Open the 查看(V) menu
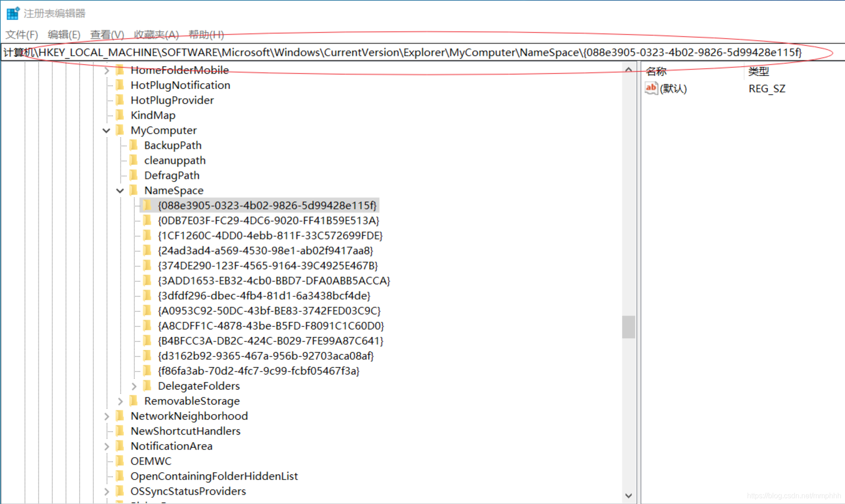Screen dimensions: 845x504 point(107,35)
